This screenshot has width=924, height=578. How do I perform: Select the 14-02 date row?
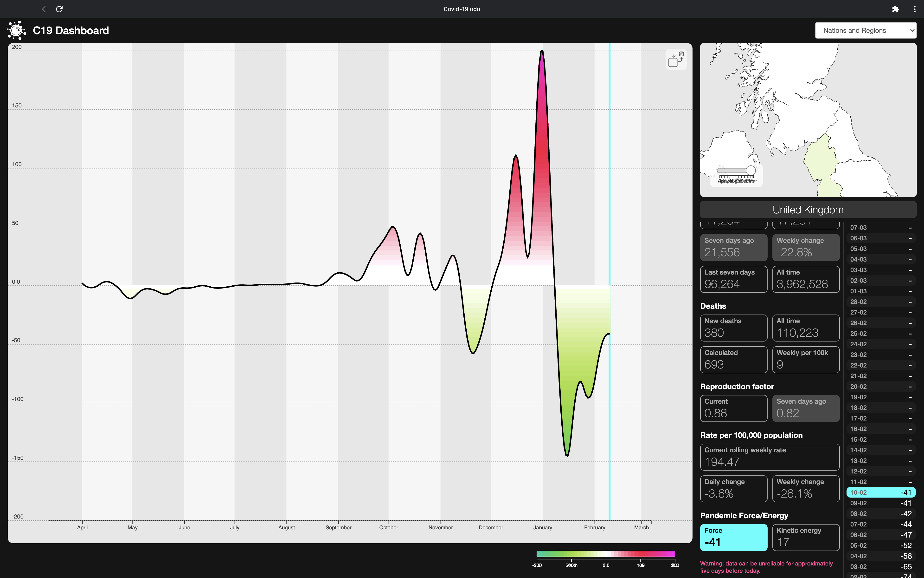[x=881, y=450]
